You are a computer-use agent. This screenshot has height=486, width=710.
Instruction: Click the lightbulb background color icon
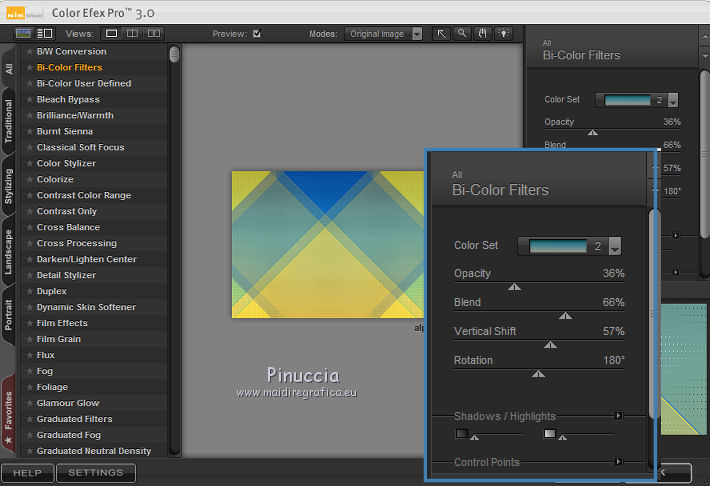502,33
